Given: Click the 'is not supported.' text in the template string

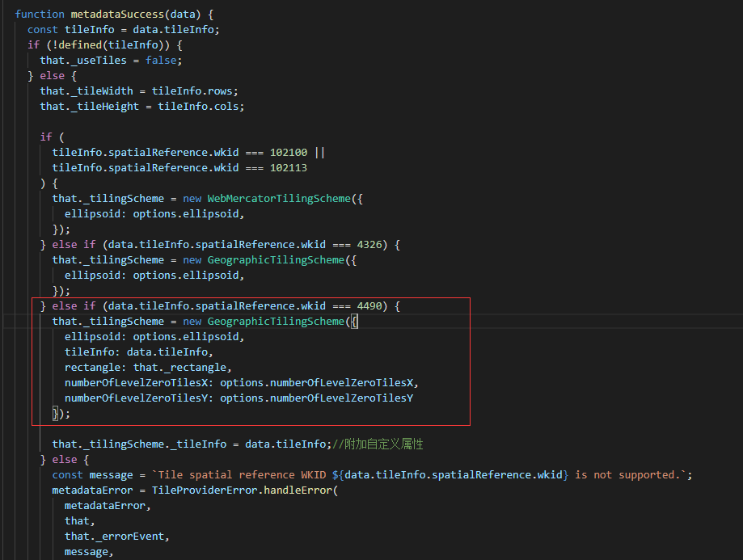Looking at the screenshot, I should 628,474.
